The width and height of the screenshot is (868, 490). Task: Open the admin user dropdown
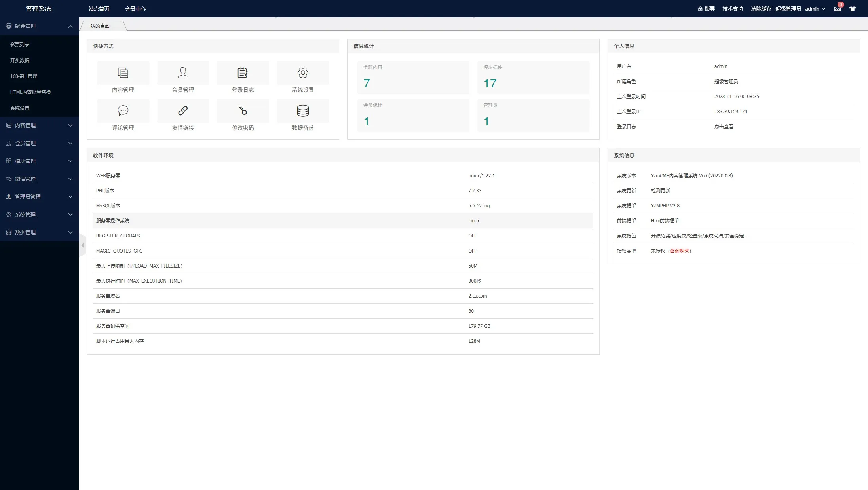[815, 9]
